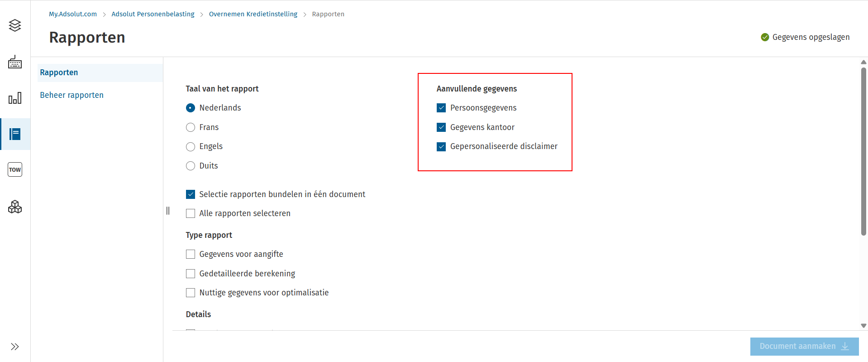The width and height of the screenshot is (868, 362).
Task: Open the bar chart icon in sidebar
Action: [x=15, y=98]
